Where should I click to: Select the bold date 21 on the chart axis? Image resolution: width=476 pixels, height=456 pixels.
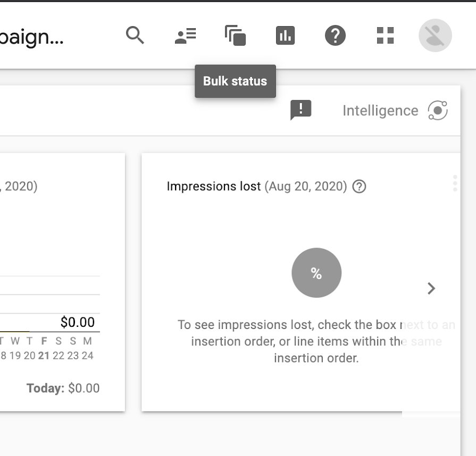point(44,356)
